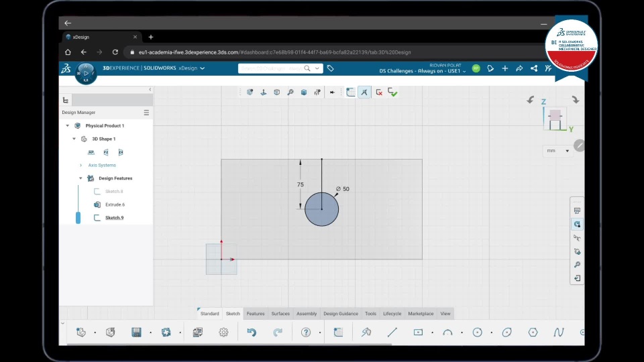This screenshot has height=362, width=644.
Task: Open the Design Manager hamburger menu
Action: click(x=146, y=113)
